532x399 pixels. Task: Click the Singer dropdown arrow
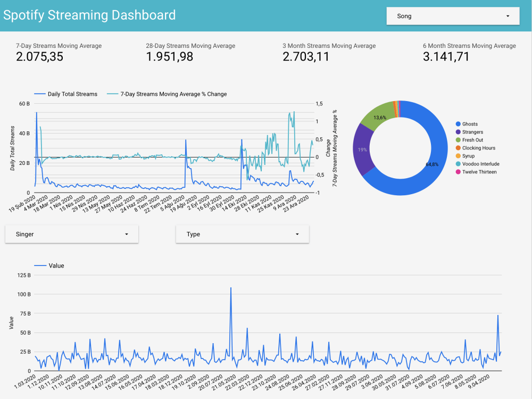tap(127, 234)
